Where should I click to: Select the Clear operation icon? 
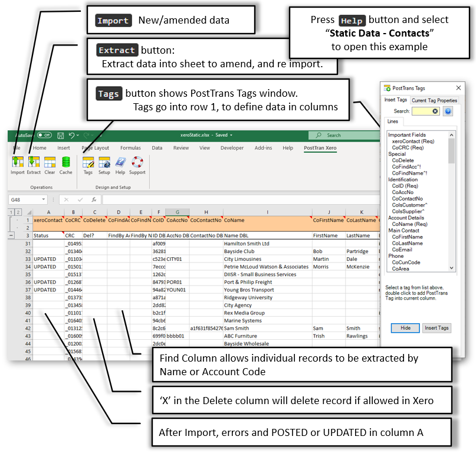point(50,162)
